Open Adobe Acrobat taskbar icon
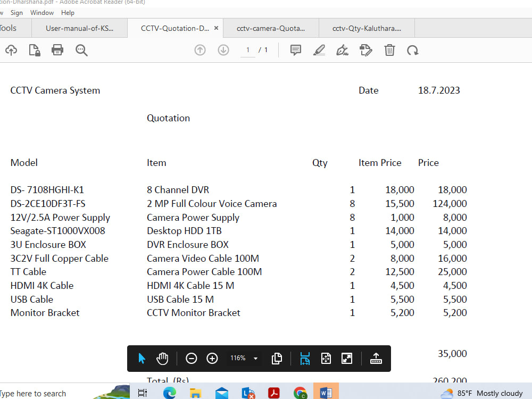Image resolution: width=532 pixels, height=399 pixels. point(274,393)
